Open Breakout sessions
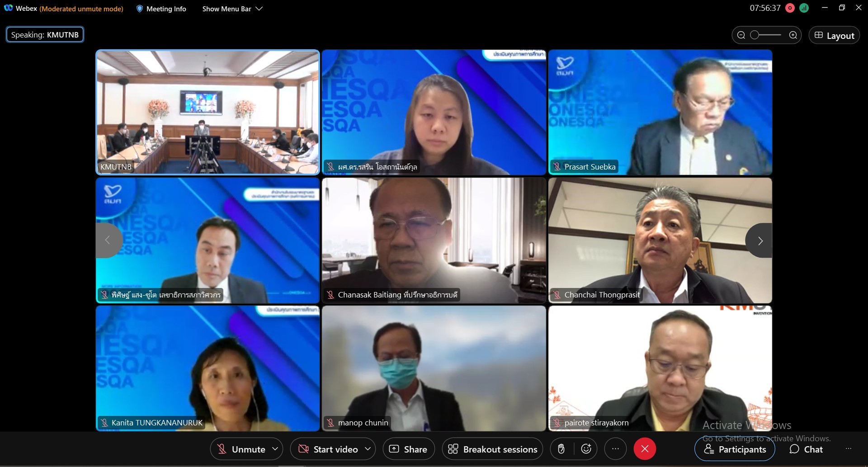Viewport: 868px width, 467px height. 492,449
